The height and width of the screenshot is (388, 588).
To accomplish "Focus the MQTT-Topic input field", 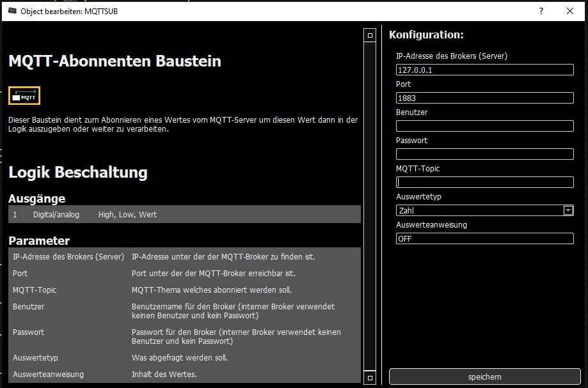I will (x=484, y=182).
